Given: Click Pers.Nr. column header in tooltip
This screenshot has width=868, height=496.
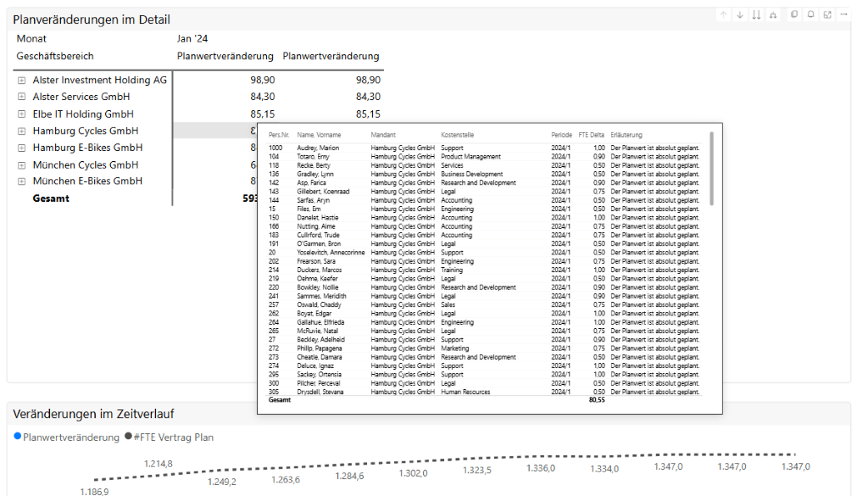Looking at the screenshot, I should point(279,135).
